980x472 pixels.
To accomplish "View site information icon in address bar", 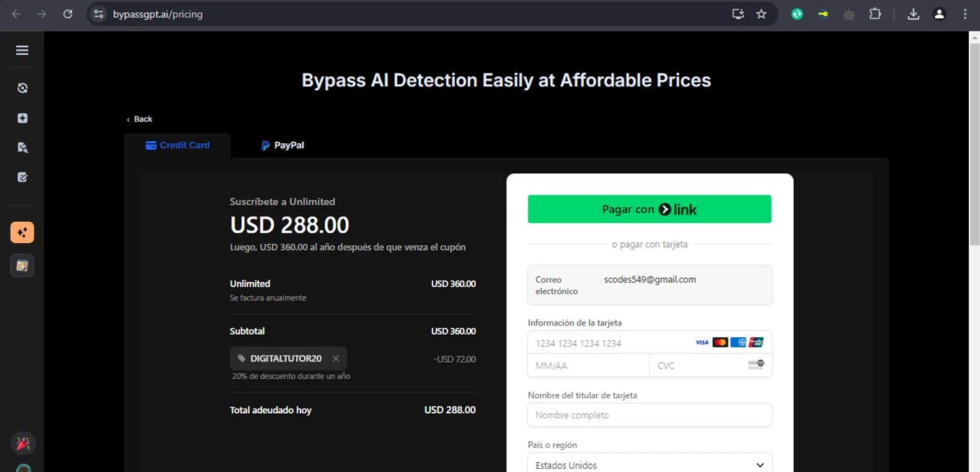I will [98, 14].
